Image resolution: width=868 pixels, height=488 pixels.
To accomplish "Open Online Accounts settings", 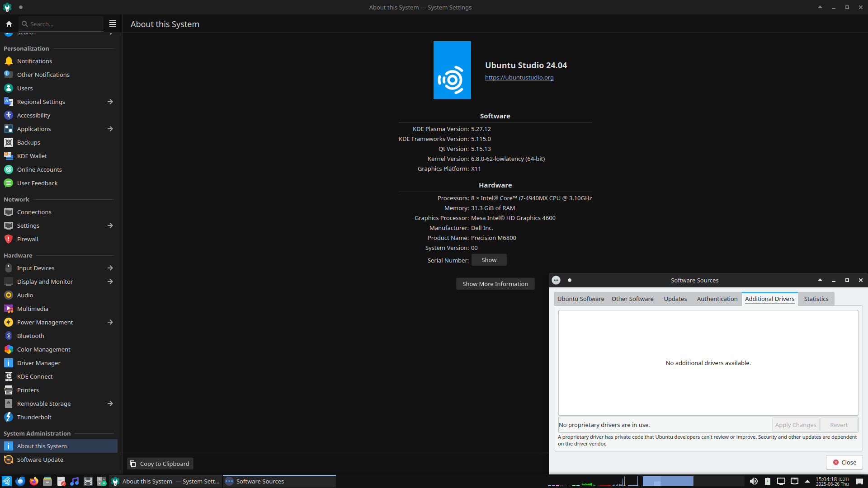I will 59,169.
